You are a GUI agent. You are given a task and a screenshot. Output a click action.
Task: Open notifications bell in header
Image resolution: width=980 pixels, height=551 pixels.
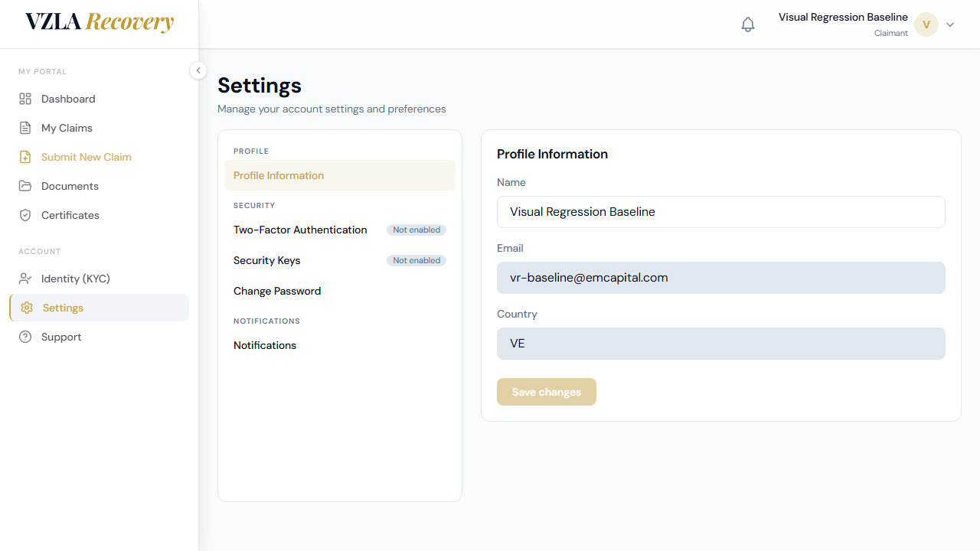coord(748,24)
